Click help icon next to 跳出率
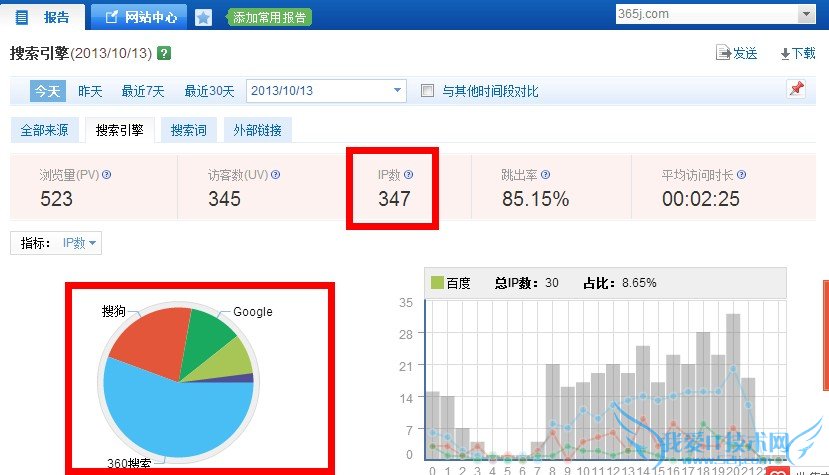 545,174
